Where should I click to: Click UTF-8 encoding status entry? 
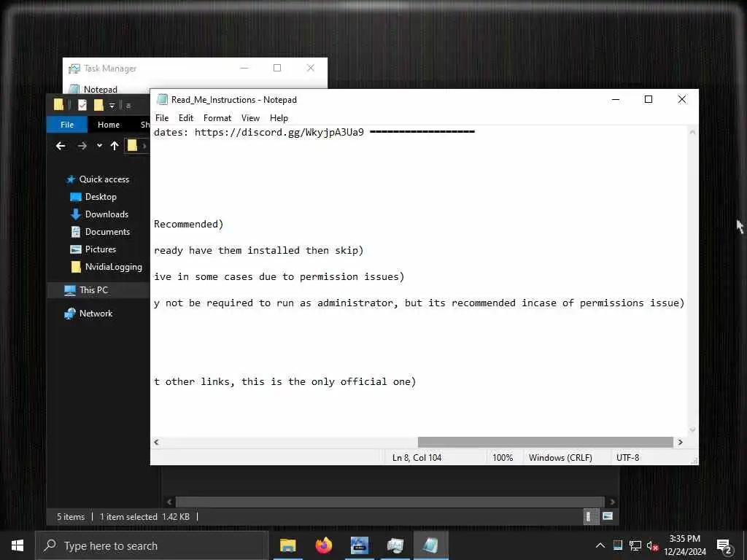[x=627, y=458]
